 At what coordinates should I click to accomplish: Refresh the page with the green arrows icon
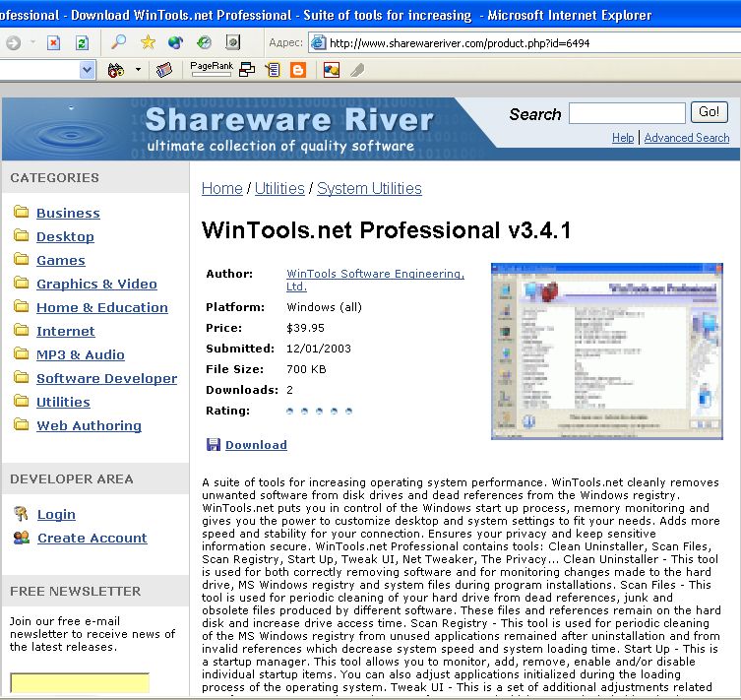tap(82, 43)
